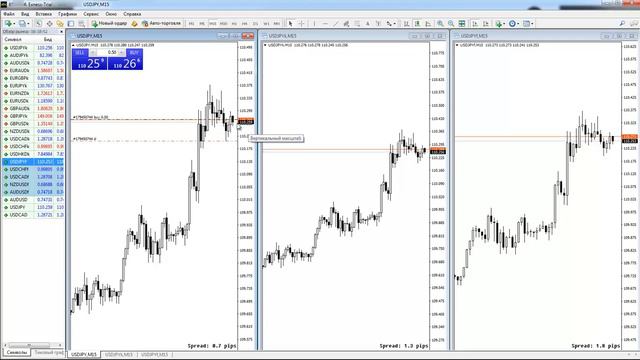The width and height of the screenshot is (640, 360).
Task: Click the search magnifier icon at toolbar right
Action: click(x=622, y=24)
